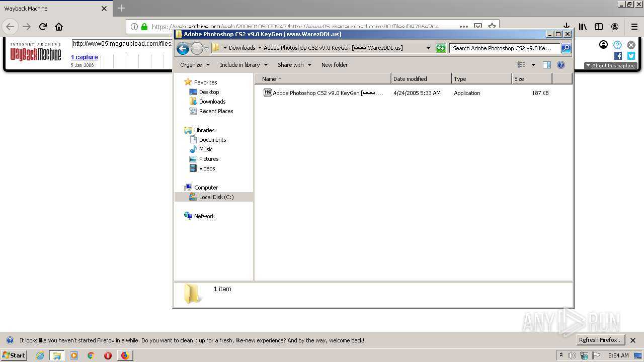Open Organize dropdown menu

click(x=195, y=65)
